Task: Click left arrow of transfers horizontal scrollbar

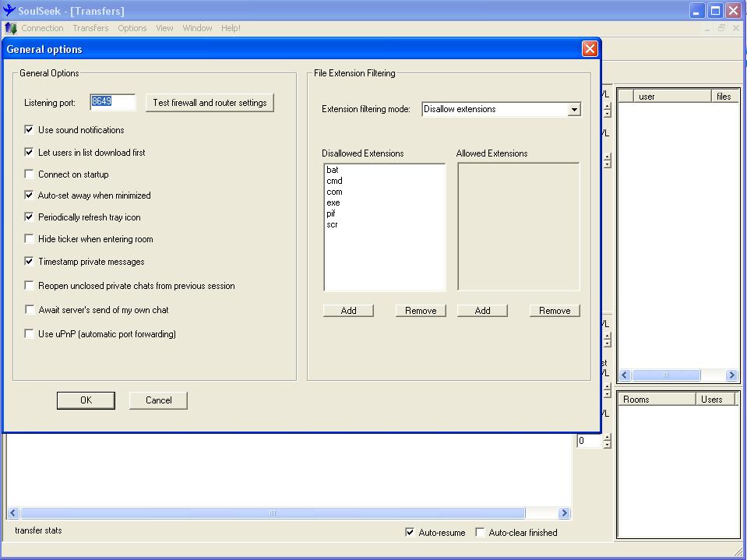Action: tap(13, 512)
